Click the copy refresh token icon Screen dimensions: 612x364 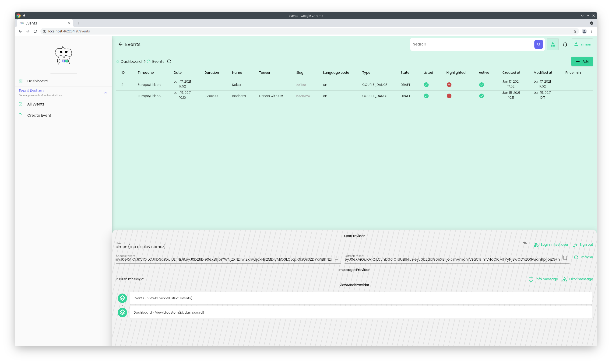565,257
